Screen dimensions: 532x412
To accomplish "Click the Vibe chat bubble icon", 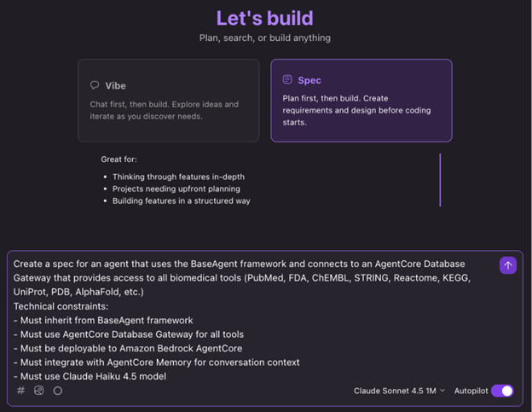I will point(95,85).
